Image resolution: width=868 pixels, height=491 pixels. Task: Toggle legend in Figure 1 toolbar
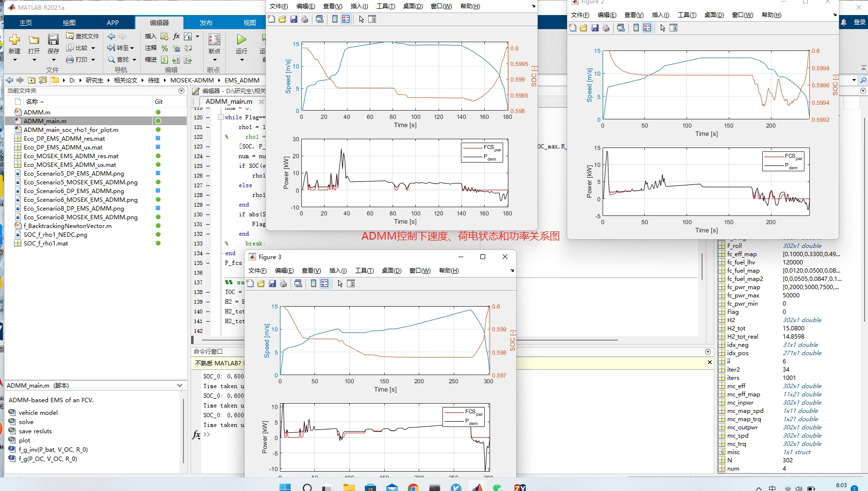pos(346,19)
